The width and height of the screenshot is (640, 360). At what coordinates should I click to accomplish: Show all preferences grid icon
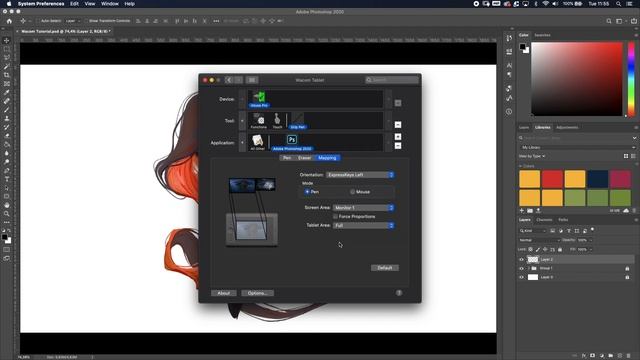(x=252, y=80)
